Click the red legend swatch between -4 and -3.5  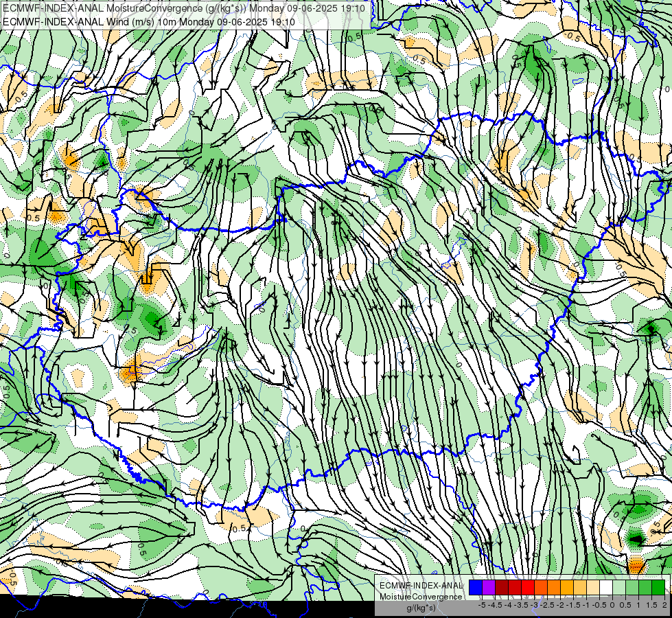coord(515,587)
